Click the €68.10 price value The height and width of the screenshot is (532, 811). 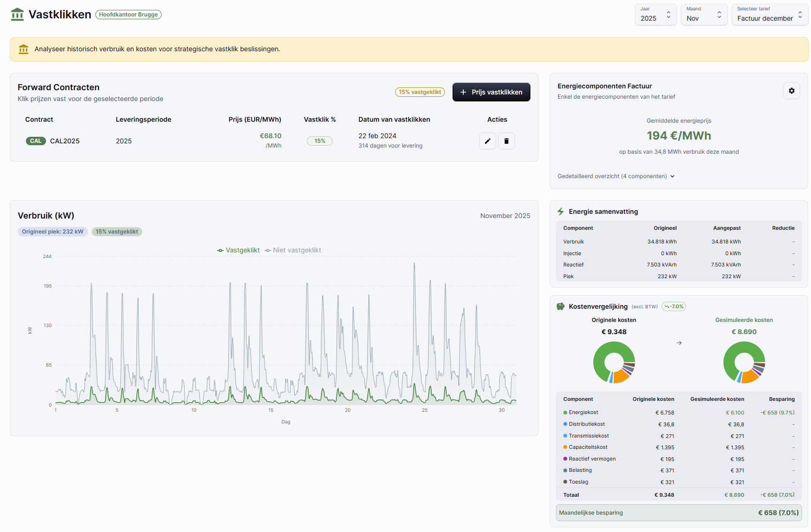click(271, 136)
